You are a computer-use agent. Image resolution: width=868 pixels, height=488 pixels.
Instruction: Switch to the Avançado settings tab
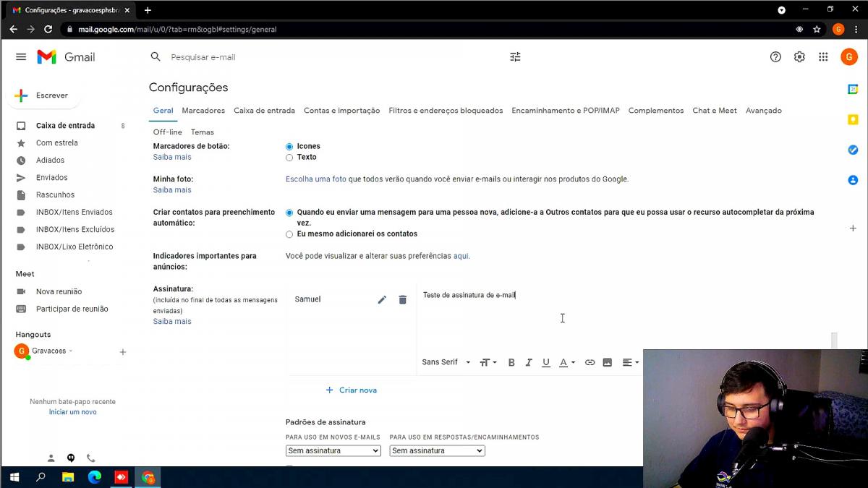(764, 111)
